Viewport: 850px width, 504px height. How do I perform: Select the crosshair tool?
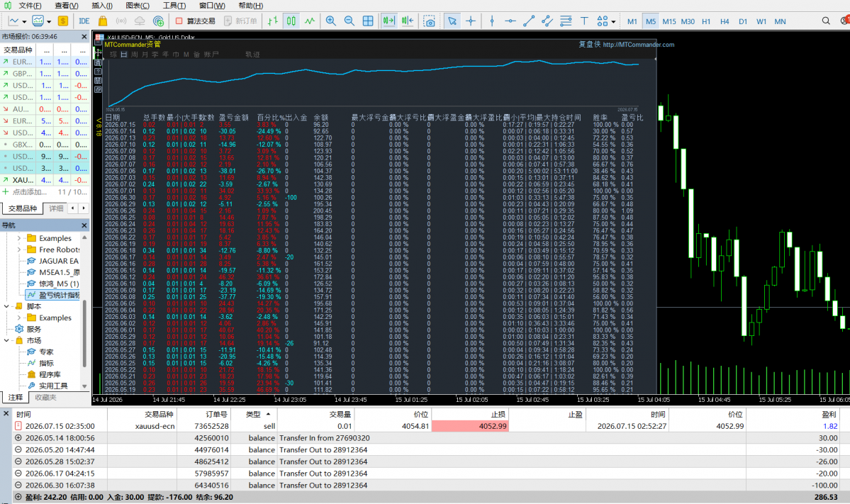[471, 21]
